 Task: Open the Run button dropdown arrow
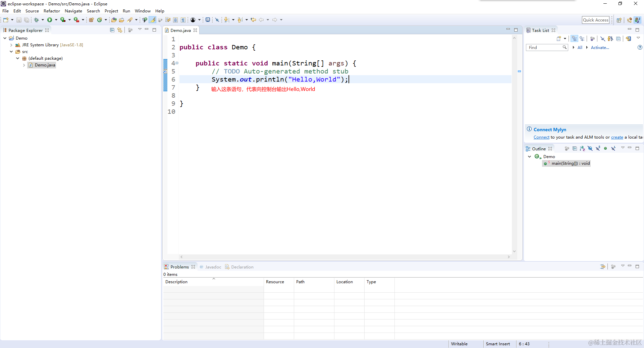click(56, 20)
